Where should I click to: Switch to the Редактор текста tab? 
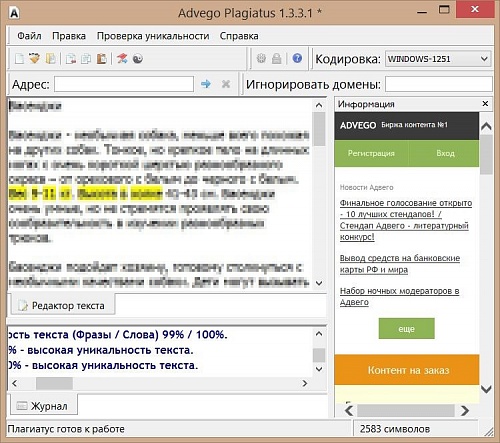tap(63, 305)
